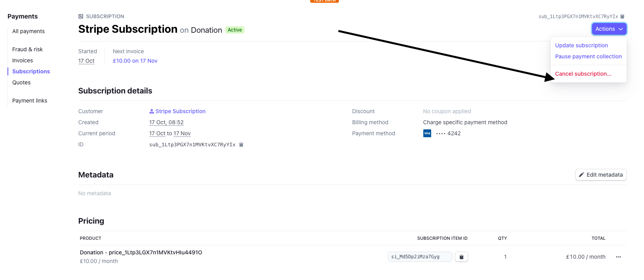
Task: Open the Stripe Subscription customer link
Action: point(180,112)
